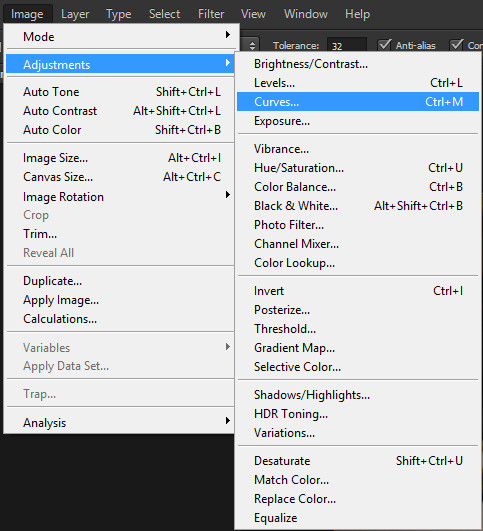Screen dimensions: 483x531
Task: Toggle the Anti-alias checkbox
Action: [x=384, y=45]
